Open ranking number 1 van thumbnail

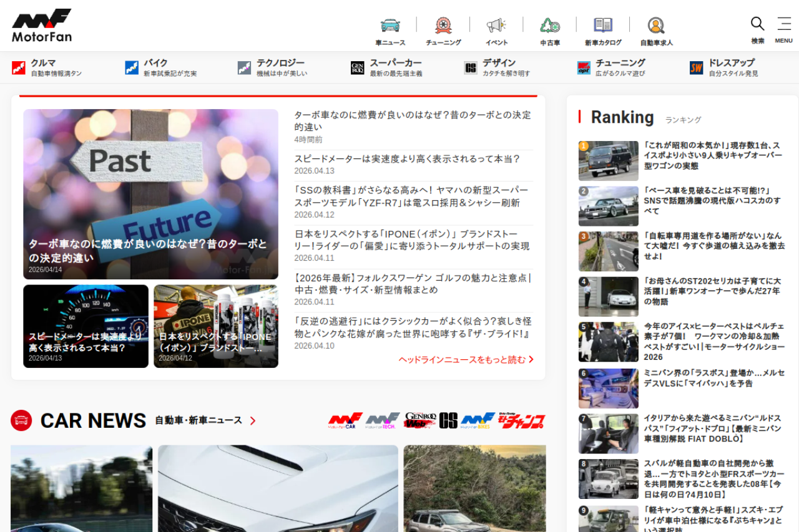(x=608, y=161)
